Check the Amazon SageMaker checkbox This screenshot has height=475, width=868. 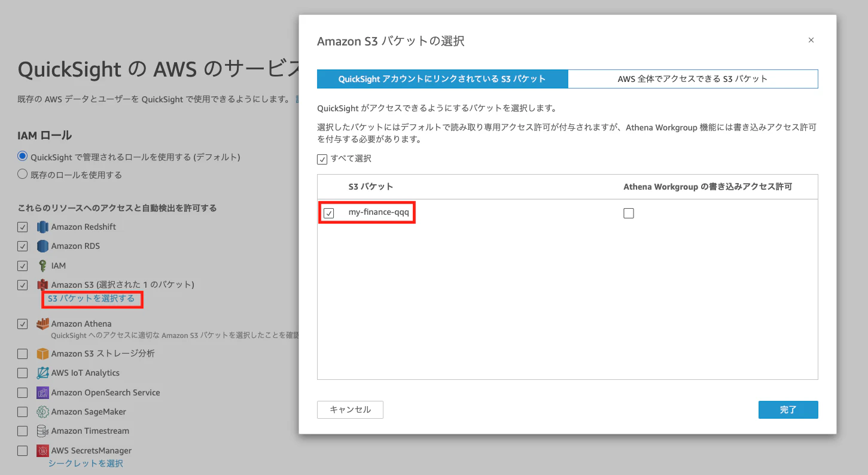[x=23, y=412]
